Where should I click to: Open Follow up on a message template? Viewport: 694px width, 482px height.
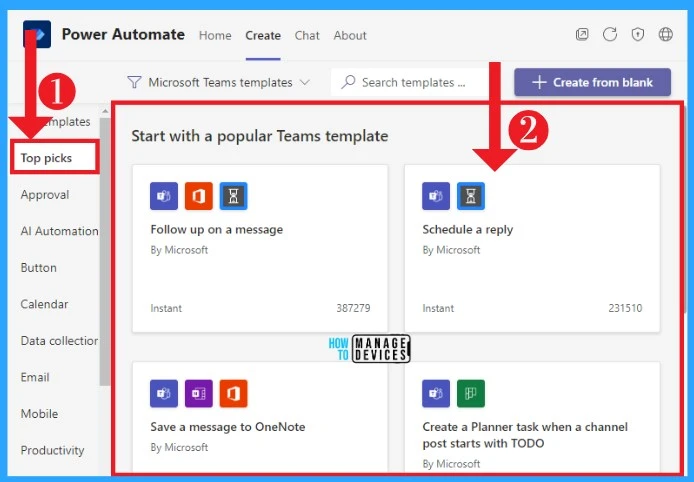(260, 248)
